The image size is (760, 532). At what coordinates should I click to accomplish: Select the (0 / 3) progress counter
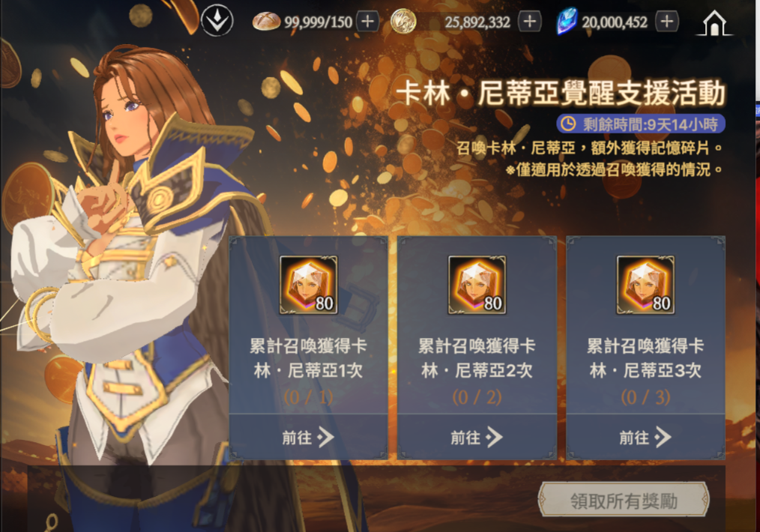645,397
